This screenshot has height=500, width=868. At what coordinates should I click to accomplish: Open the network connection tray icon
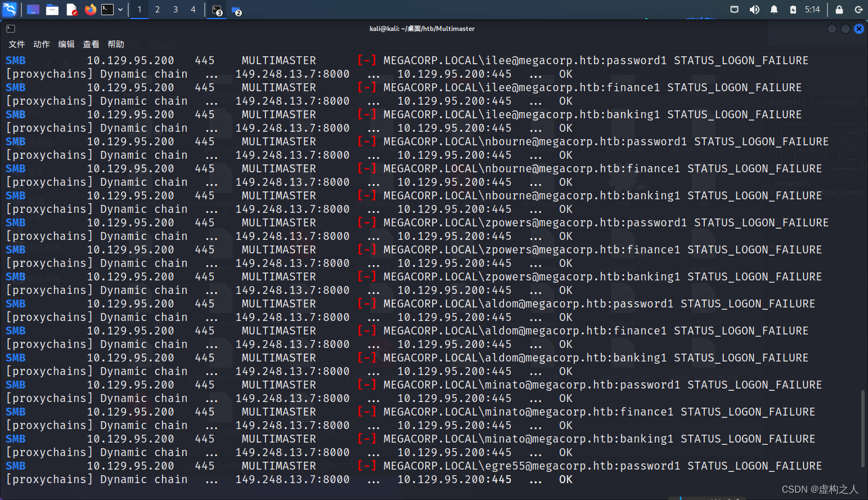point(734,10)
